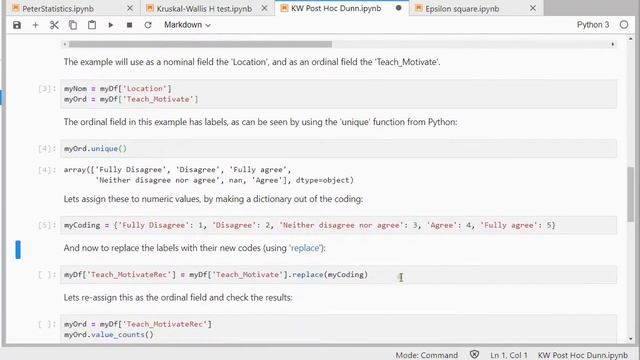640x360 pixels.
Task: Click the horizontal scrollbar right arrow
Action: (x=613, y=44)
